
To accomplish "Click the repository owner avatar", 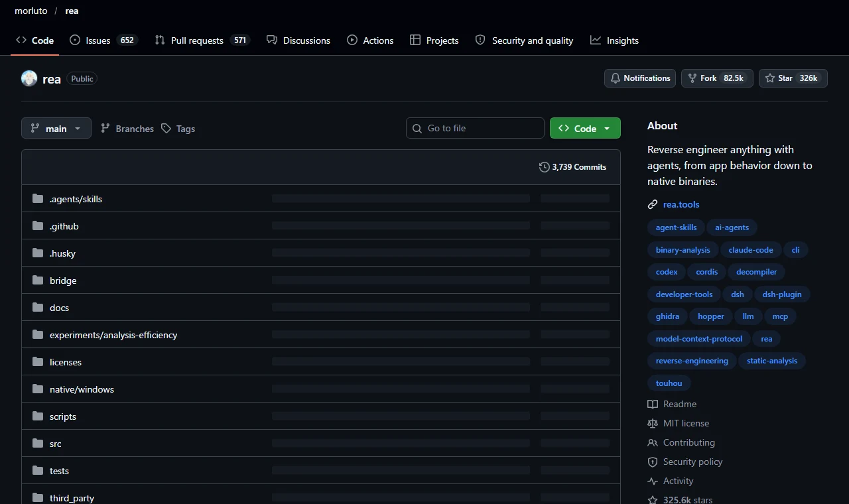I will [29, 78].
